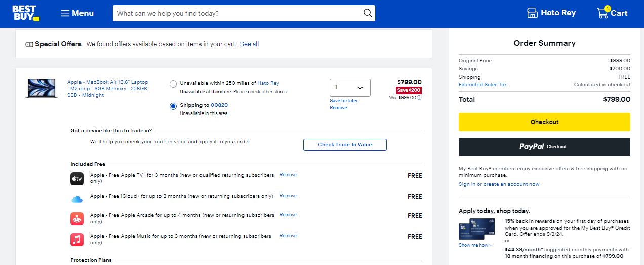Open Show me how link
This screenshot has width=644, height=265.
point(475,245)
